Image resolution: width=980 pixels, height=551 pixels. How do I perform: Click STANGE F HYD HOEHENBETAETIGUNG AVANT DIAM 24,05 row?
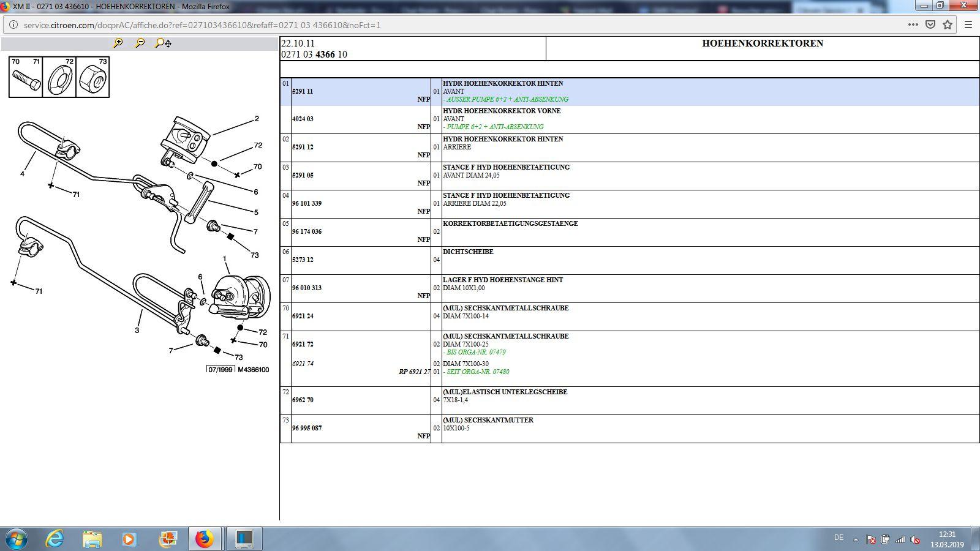(x=630, y=176)
